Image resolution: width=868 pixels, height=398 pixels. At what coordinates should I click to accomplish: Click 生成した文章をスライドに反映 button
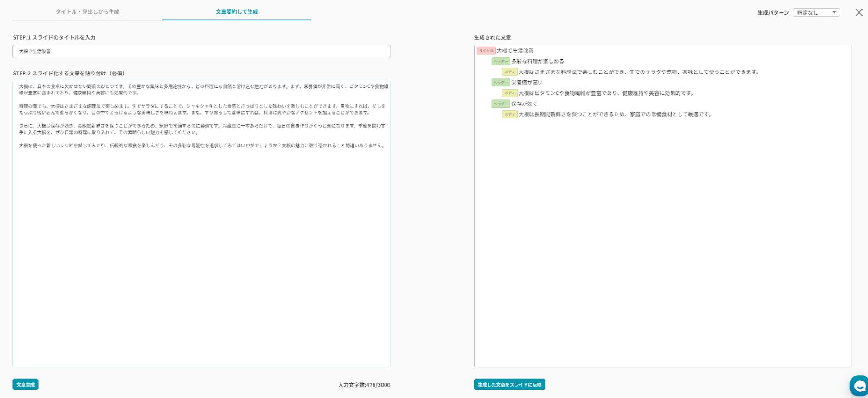509,384
